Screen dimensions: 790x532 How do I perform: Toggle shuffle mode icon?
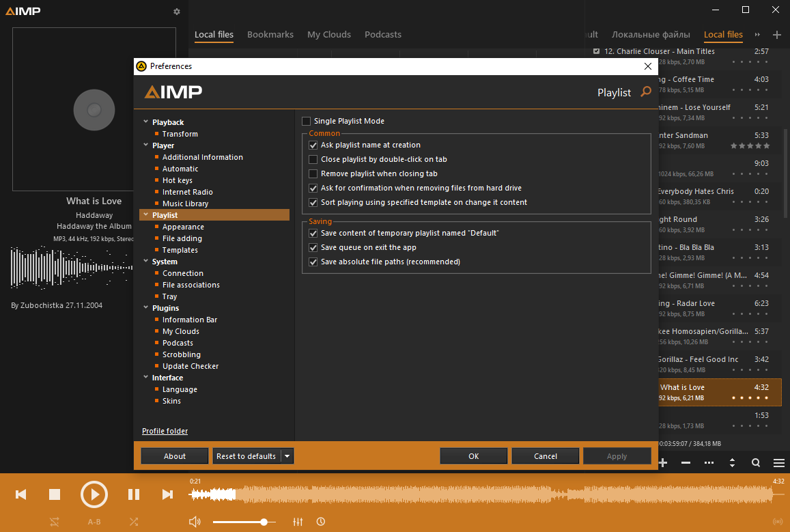[x=134, y=522]
